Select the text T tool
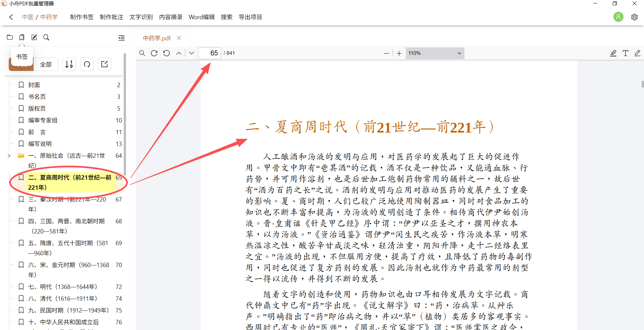 tap(625, 53)
